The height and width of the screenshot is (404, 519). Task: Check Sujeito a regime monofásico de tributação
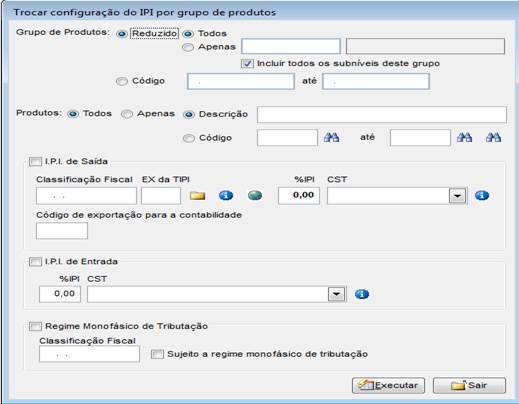click(x=157, y=354)
